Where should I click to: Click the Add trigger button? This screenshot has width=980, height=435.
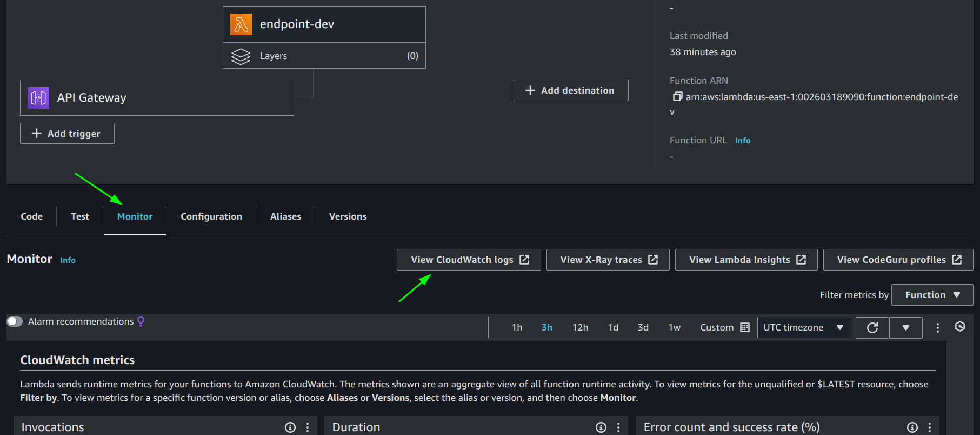[x=67, y=134]
